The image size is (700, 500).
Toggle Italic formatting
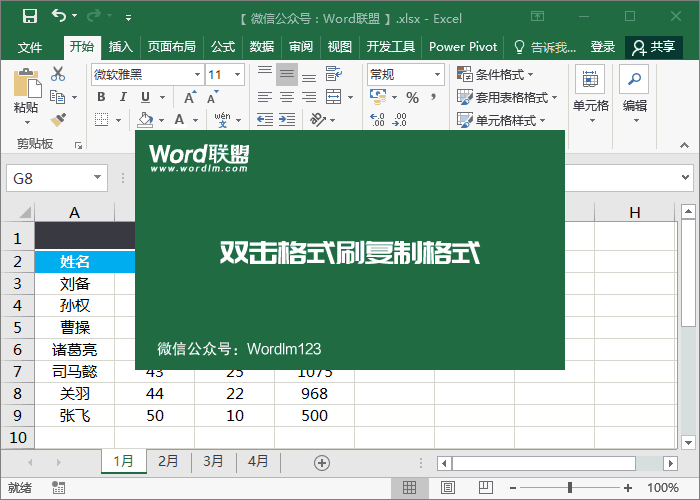(x=123, y=97)
